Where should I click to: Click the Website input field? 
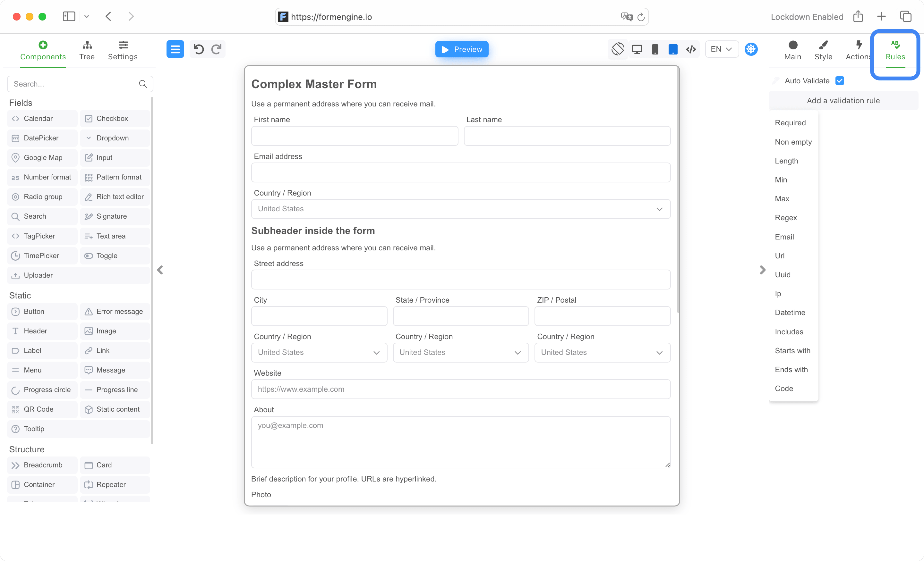click(460, 389)
